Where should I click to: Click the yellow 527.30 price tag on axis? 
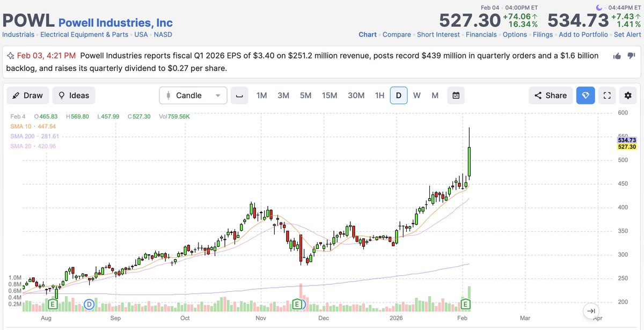click(x=627, y=146)
